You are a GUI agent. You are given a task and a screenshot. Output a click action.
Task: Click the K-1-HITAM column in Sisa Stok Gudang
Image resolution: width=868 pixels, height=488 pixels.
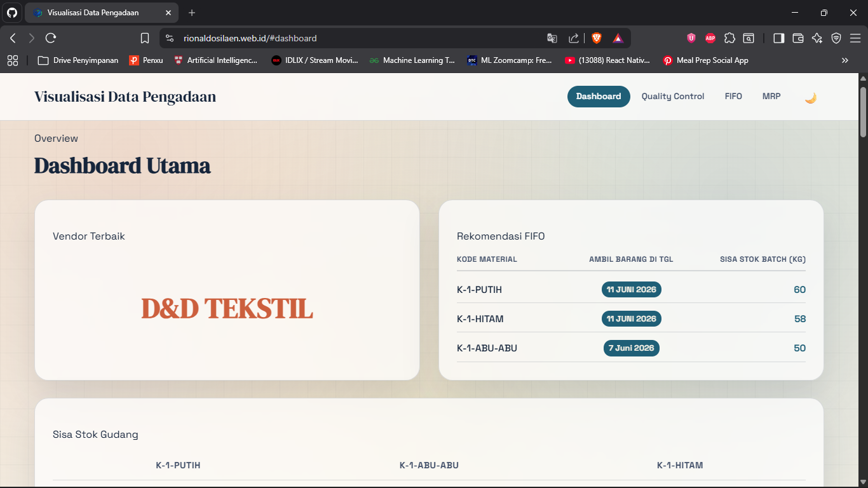pyautogui.click(x=680, y=465)
